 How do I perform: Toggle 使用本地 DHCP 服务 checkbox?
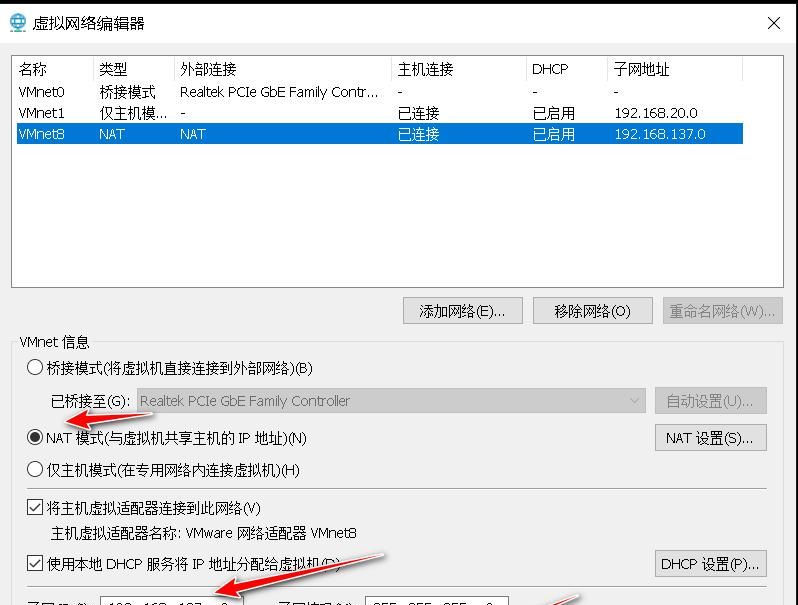[x=35, y=563]
